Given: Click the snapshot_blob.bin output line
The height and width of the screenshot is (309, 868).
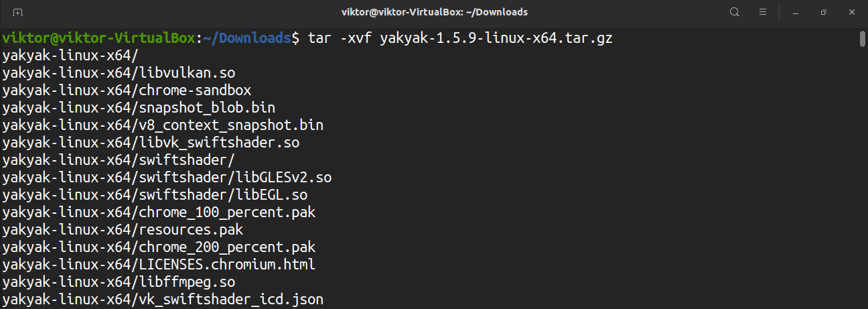Looking at the screenshot, I should (x=139, y=107).
